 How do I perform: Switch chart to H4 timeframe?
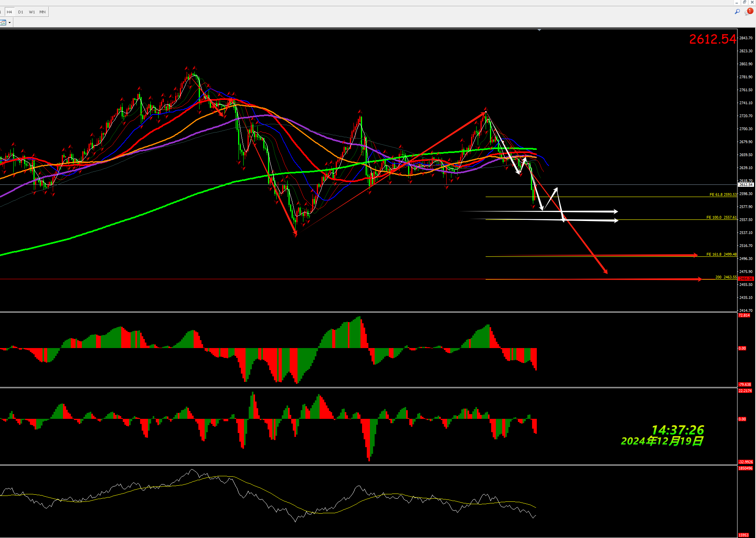[x=9, y=12]
